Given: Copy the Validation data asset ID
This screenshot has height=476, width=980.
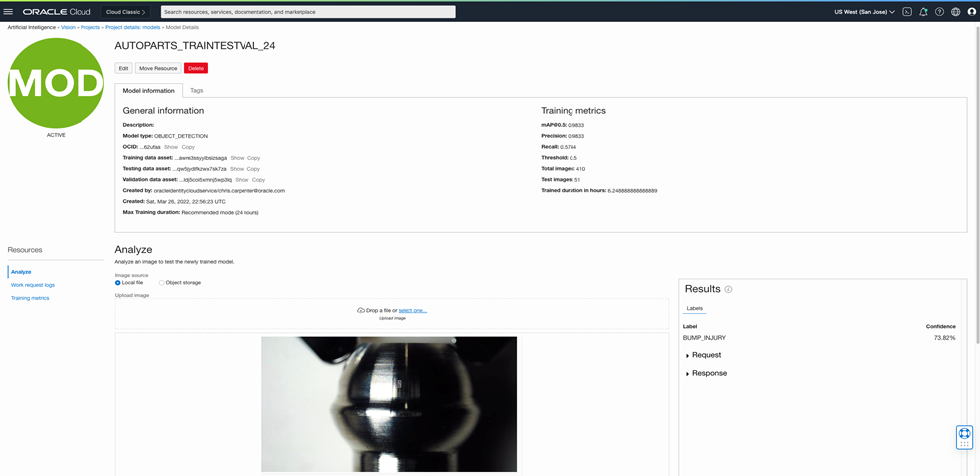Looking at the screenshot, I should point(258,179).
